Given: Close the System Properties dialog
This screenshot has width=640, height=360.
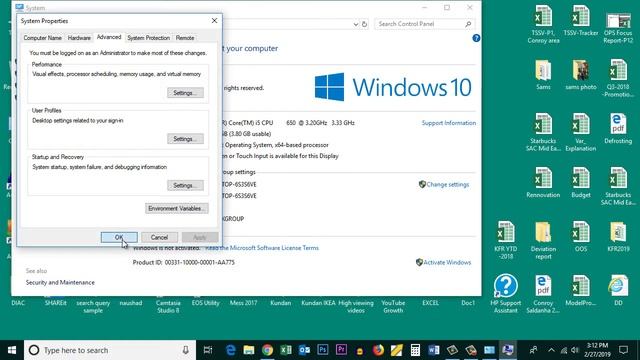Looking at the screenshot, I should 214,20.
